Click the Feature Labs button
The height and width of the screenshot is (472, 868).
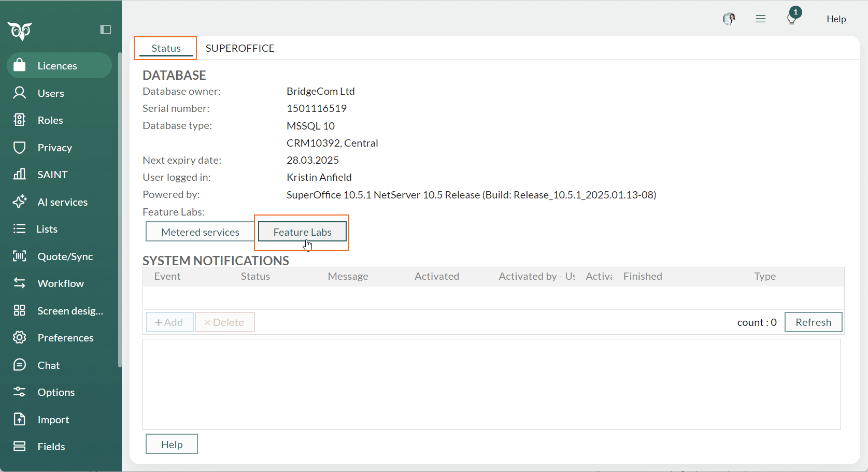click(302, 232)
